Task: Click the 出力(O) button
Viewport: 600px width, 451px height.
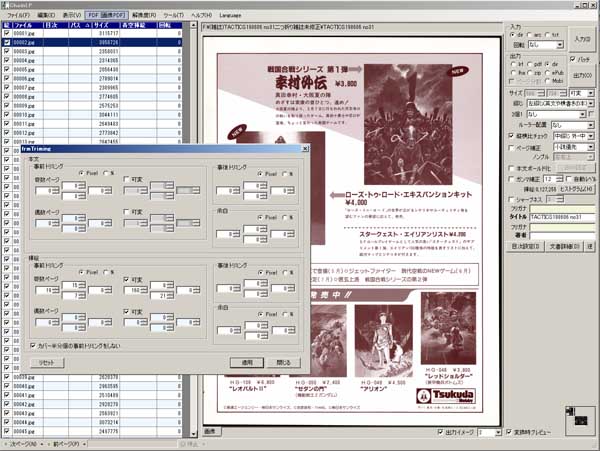Action: point(582,75)
